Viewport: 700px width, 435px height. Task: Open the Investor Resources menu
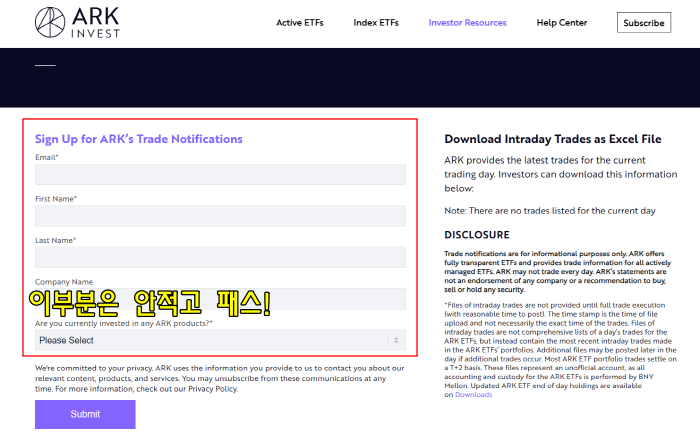(467, 23)
